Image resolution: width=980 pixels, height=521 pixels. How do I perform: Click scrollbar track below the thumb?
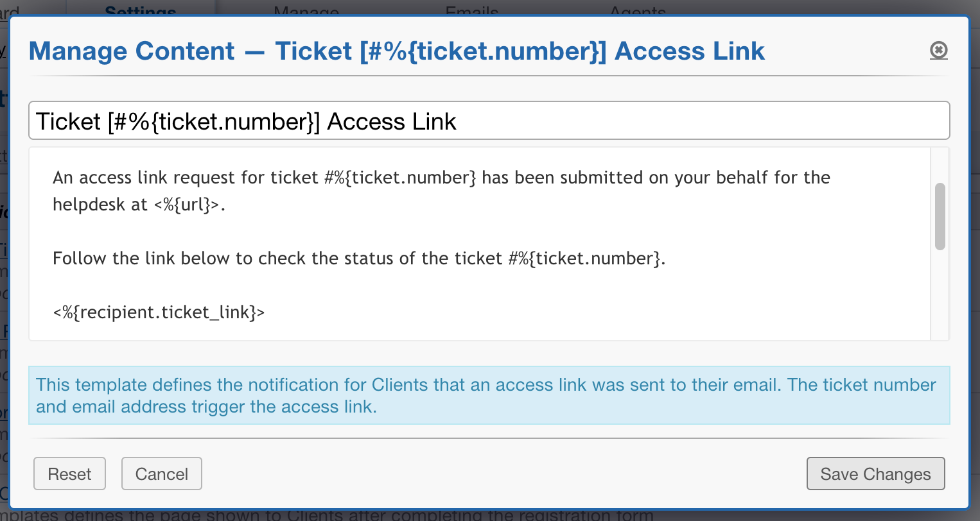(x=940, y=295)
